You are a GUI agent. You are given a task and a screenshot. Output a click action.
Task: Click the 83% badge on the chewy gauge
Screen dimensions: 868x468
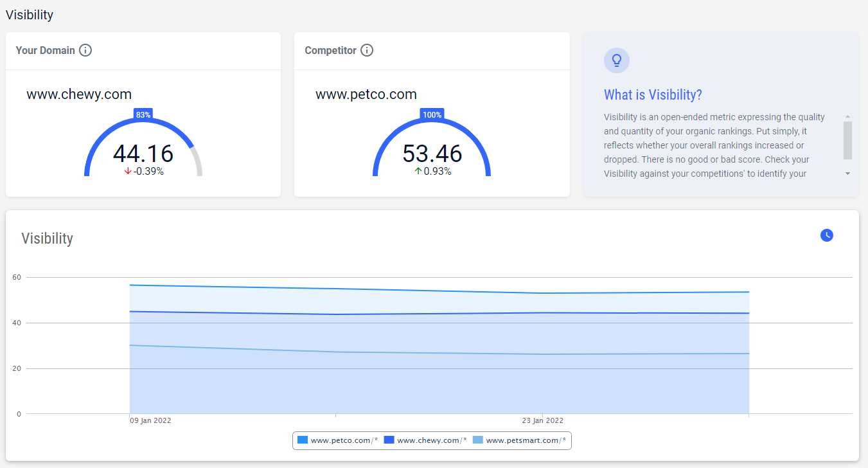(x=143, y=114)
